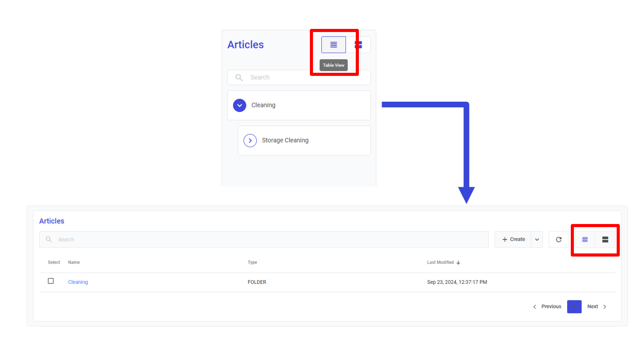Screen dimensions: 644x351
Task: Collapse the Cleaning folder chevron
Action: (239, 105)
